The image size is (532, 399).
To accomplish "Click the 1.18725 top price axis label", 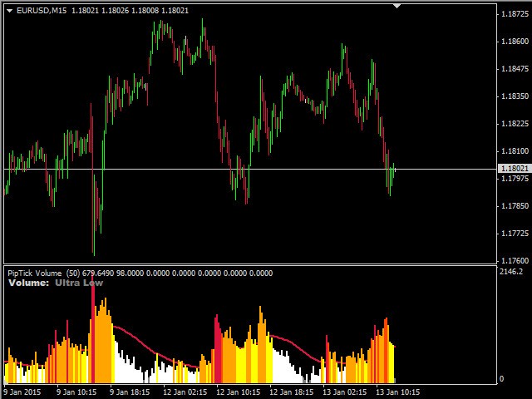I will (513, 14).
